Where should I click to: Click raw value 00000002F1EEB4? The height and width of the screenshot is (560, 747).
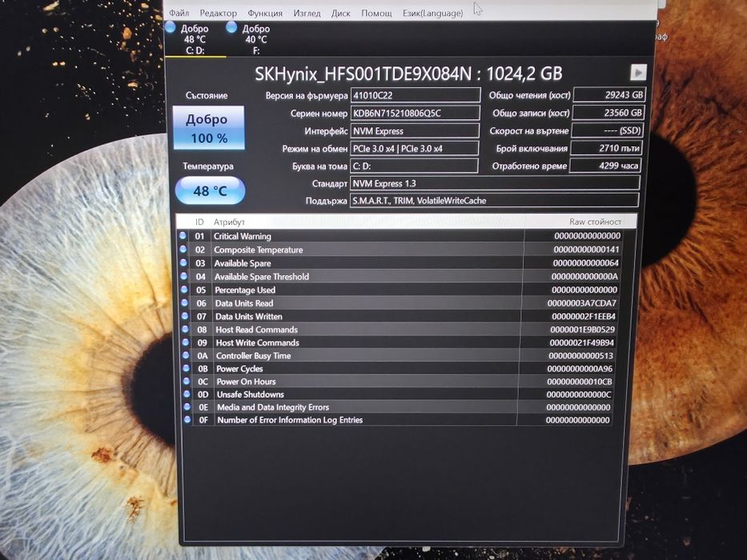[584, 316]
